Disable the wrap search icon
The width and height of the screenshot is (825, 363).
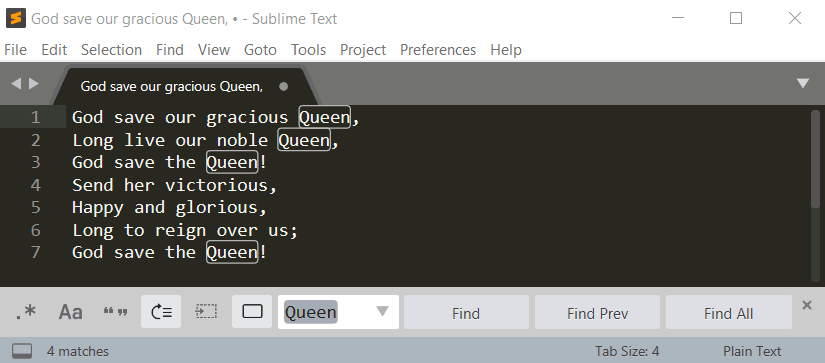coord(161,312)
